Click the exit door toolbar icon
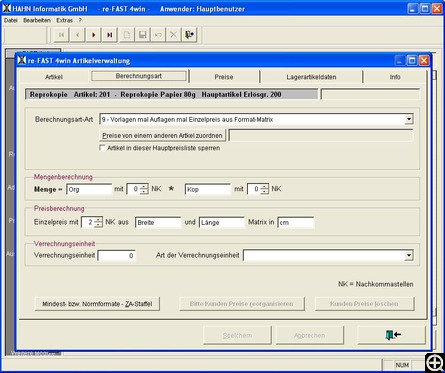This screenshot has width=445, height=373. click(x=189, y=35)
